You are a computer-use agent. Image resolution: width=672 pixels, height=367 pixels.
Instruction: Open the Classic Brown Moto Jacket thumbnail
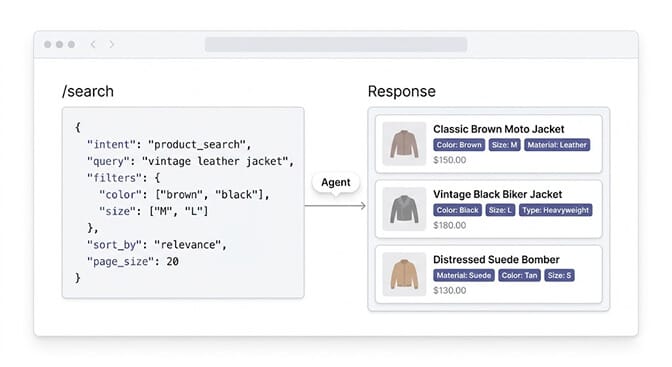click(x=404, y=144)
